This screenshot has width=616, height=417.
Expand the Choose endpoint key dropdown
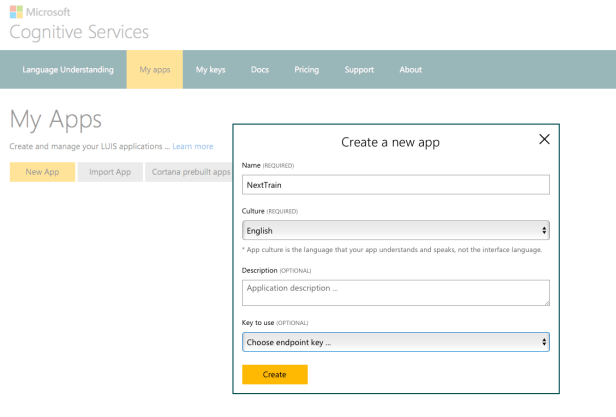pyautogui.click(x=396, y=342)
